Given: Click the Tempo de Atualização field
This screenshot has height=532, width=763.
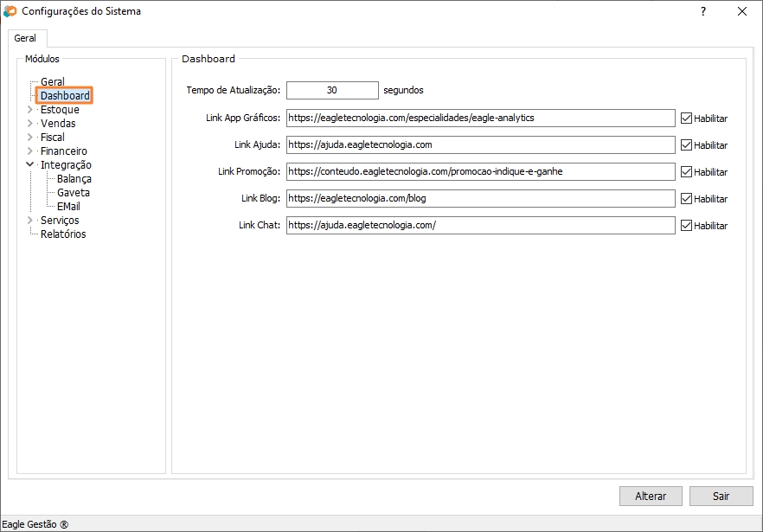Looking at the screenshot, I should [x=332, y=90].
